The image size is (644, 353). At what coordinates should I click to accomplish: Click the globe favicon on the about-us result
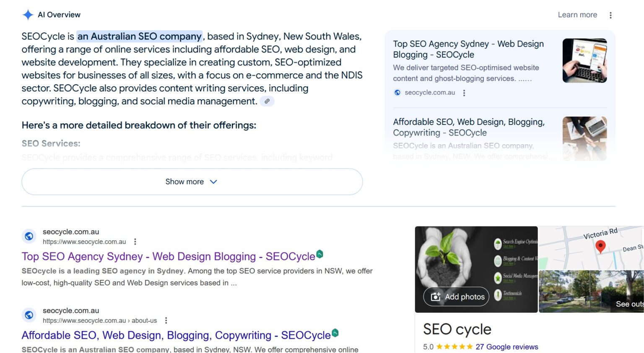click(x=29, y=315)
